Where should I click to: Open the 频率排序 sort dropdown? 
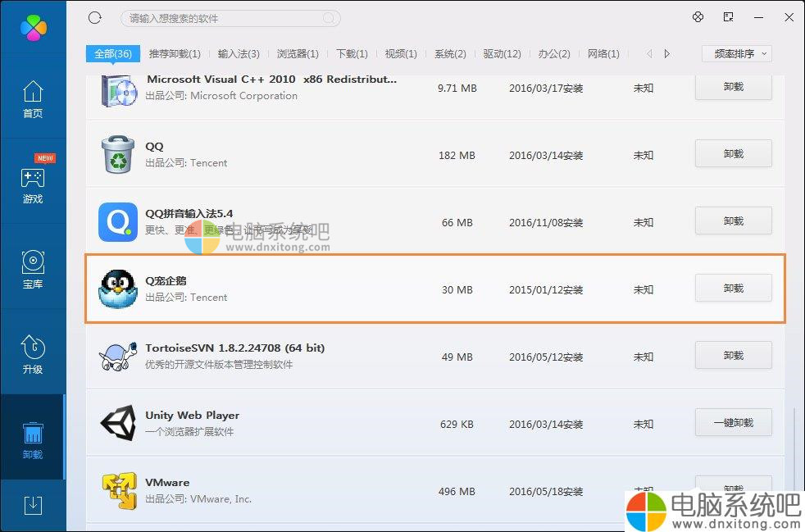point(737,53)
